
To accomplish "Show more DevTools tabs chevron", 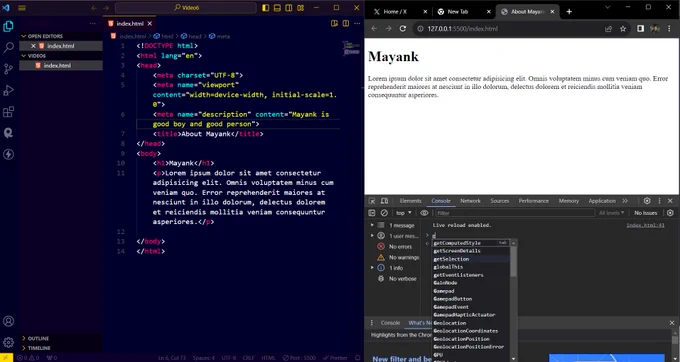I will tap(625, 201).
